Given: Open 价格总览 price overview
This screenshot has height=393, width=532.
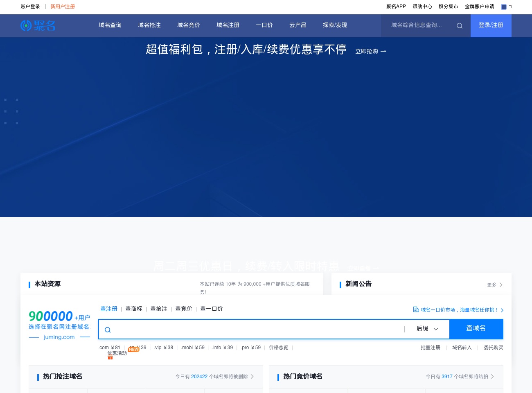Looking at the screenshot, I should click(x=279, y=348).
